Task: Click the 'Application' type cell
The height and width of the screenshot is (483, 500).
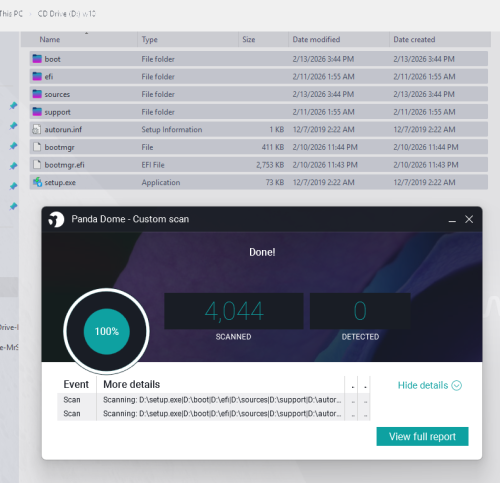Action: coord(161,183)
